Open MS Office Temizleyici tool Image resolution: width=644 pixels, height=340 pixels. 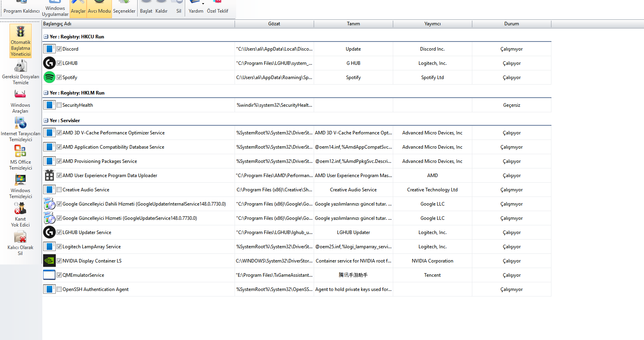21,158
